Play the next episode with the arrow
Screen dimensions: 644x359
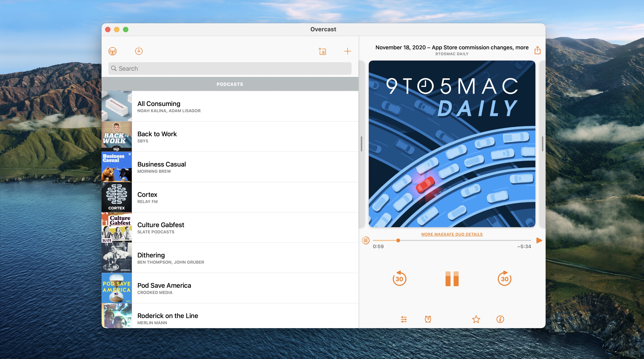click(x=539, y=240)
